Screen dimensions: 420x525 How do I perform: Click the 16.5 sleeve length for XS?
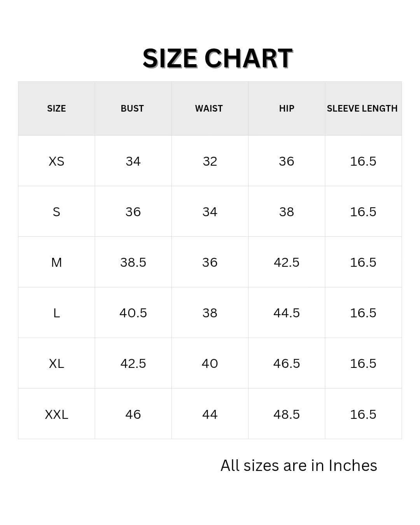click(x=363, y=161)
